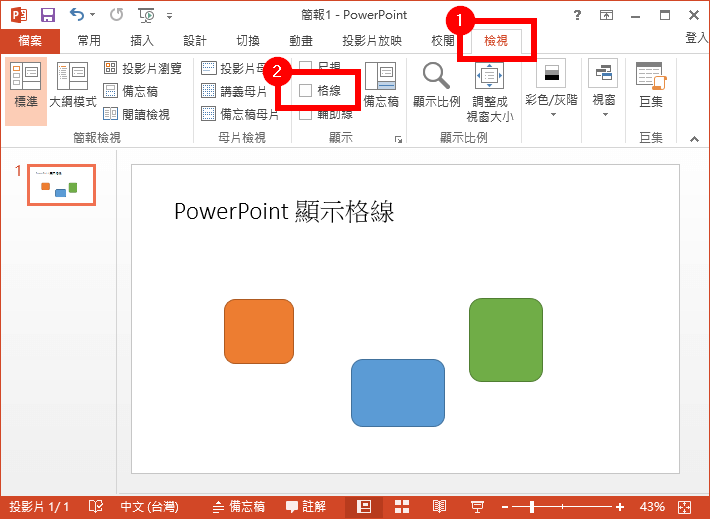Open 視窗 dropdown
The width and height of the screenshot is (710, 519).
(604, 89)
